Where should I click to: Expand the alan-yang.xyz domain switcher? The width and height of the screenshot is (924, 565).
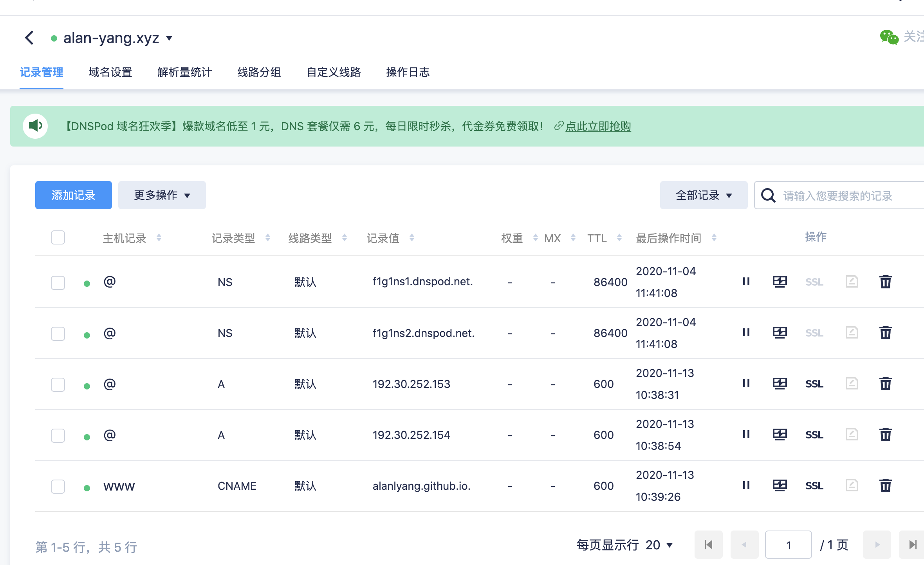coord(169,38)
